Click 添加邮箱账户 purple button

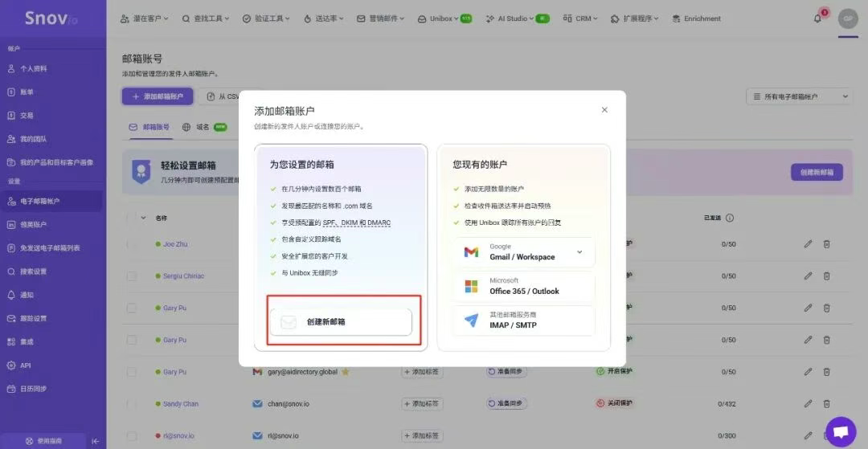pos(158,96)
